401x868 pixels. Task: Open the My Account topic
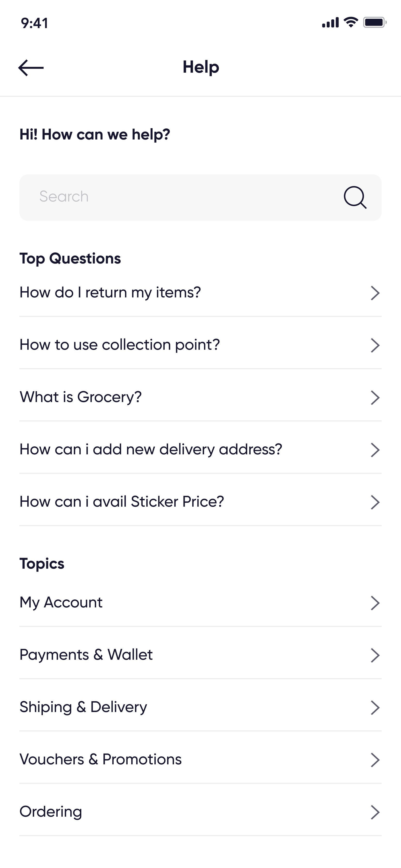point(61,603)
